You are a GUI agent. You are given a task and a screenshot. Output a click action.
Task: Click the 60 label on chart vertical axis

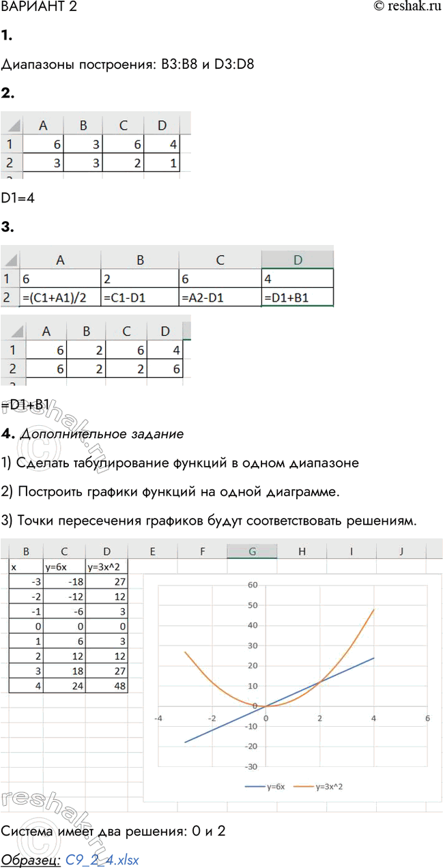[x=252, y=585]
